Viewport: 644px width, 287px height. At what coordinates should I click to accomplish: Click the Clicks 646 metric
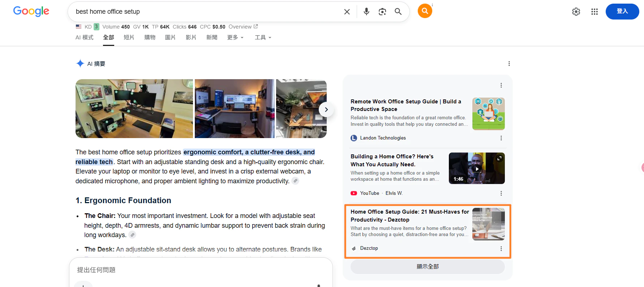click(185, 27)
